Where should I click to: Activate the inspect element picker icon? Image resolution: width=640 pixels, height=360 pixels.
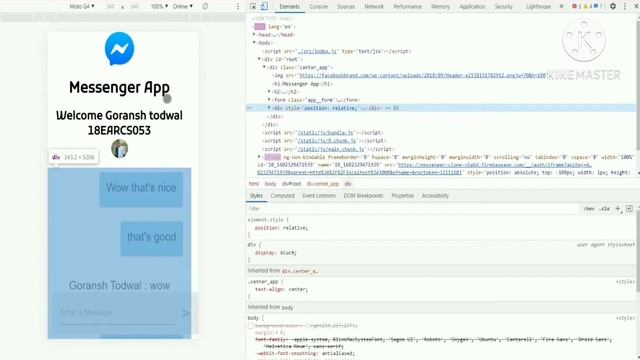pos(253,6)
